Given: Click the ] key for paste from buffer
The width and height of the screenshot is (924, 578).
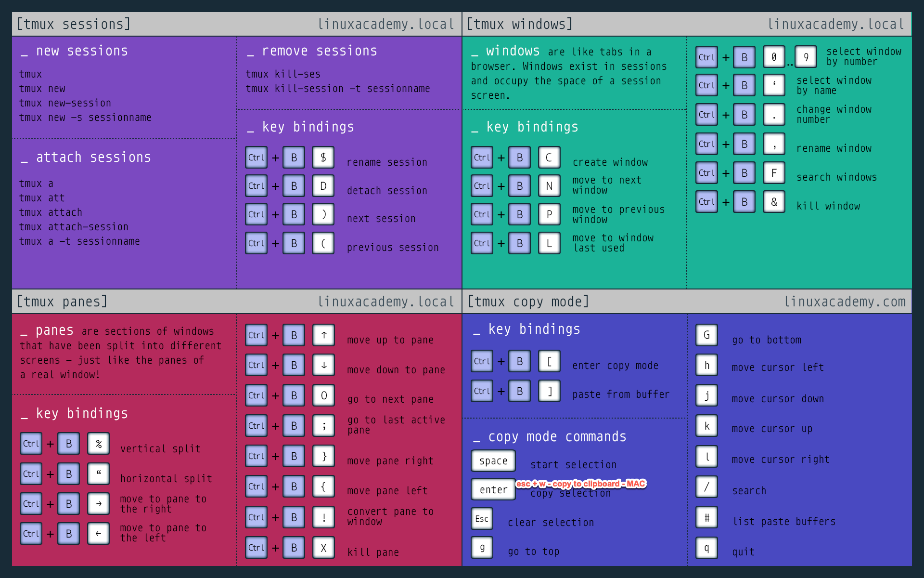Looking at the screenshot, I should click(x=549, y=391).
